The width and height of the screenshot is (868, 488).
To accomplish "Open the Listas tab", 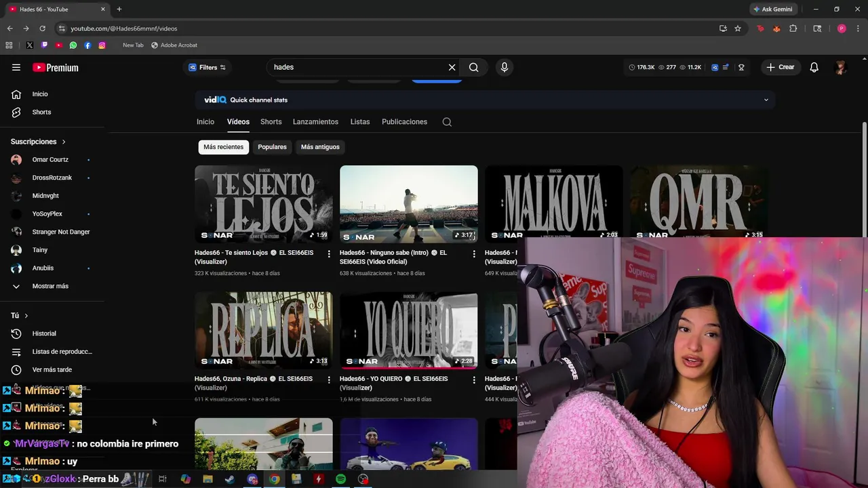I will 360,122.
